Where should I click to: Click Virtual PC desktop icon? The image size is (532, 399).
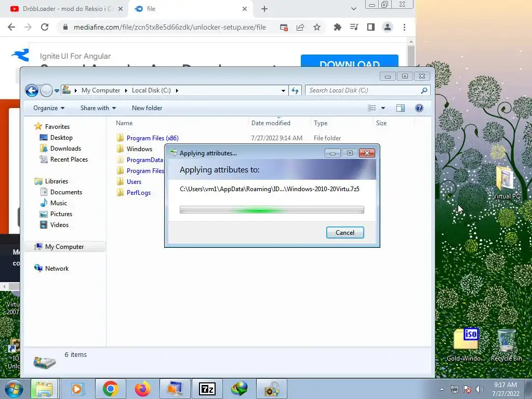point(506,182)
